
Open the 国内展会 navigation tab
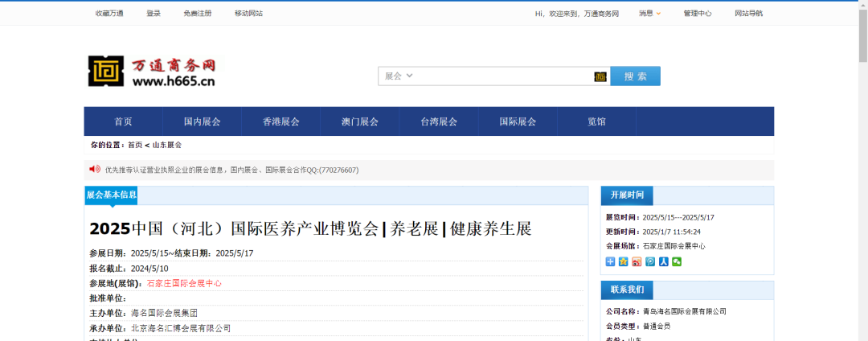[x=202, y=121]
